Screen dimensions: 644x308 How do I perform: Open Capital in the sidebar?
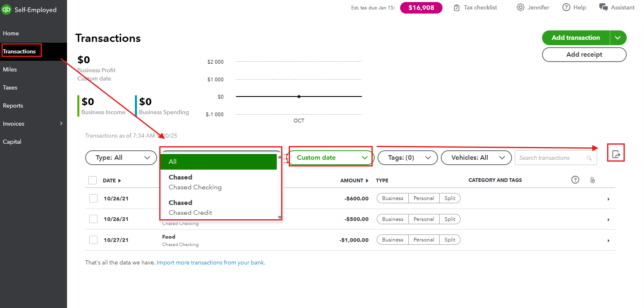[33, 142]
